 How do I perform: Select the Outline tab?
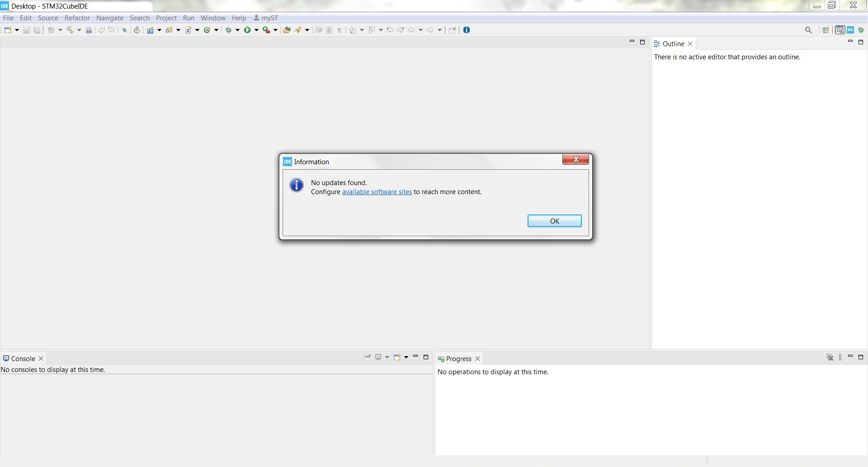tap(673, 44)
